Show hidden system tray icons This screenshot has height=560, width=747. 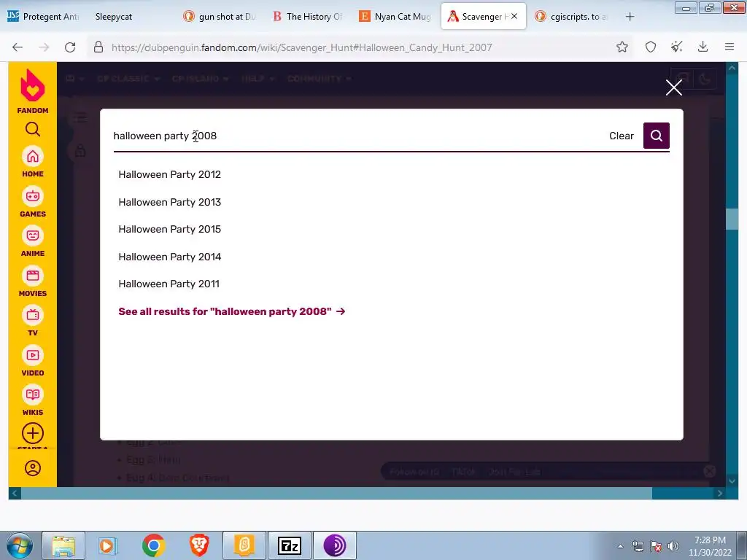(x=620, y=546)
